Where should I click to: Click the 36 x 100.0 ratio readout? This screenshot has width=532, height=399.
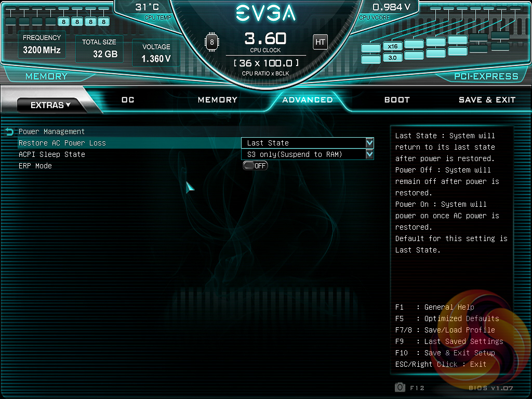point(266,63)
